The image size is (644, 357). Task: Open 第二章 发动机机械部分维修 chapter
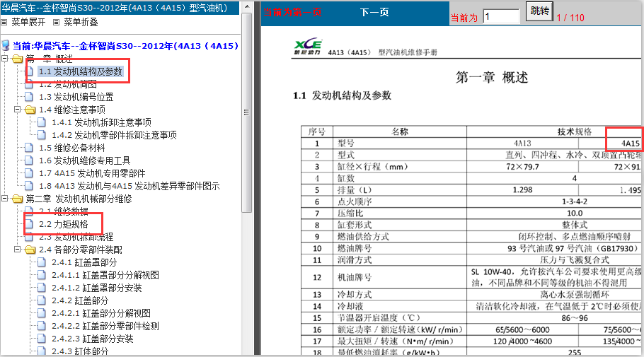click(79, 199)
